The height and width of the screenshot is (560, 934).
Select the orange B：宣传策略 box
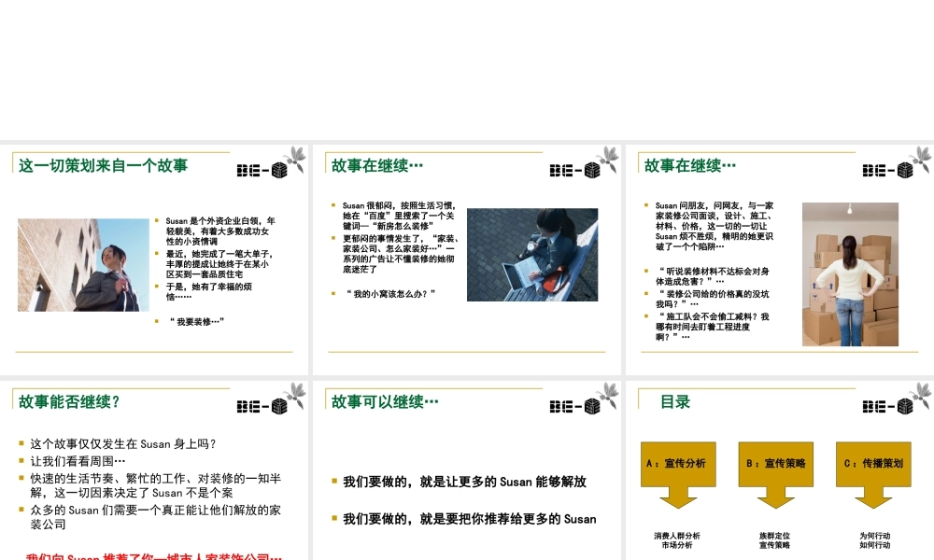[x=775, y=463]
